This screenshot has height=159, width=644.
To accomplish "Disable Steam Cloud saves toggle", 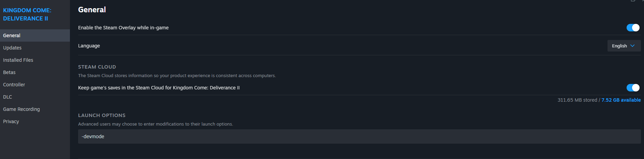I will pyautogui.click(x=633, y=88).
